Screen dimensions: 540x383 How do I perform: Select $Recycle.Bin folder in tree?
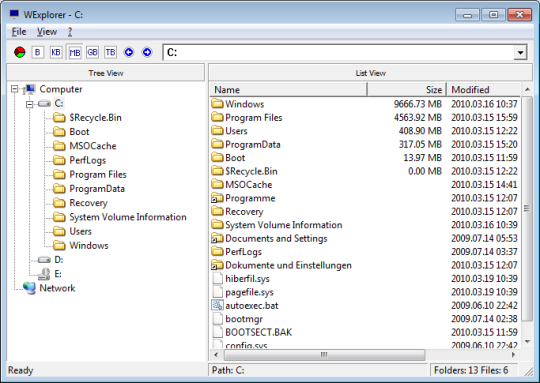[95, 118]
